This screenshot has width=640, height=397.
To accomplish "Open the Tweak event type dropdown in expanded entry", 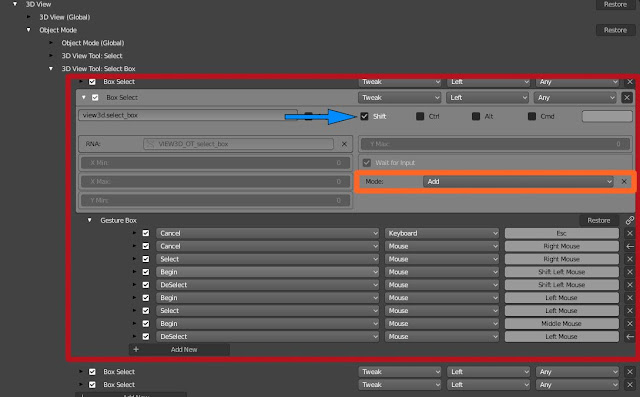I will (400, 98).
